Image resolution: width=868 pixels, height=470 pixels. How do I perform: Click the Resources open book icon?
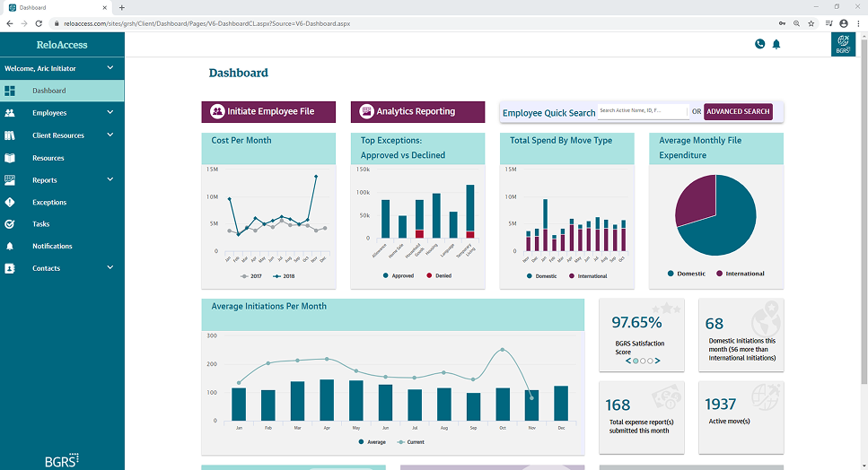pos(9,158)
